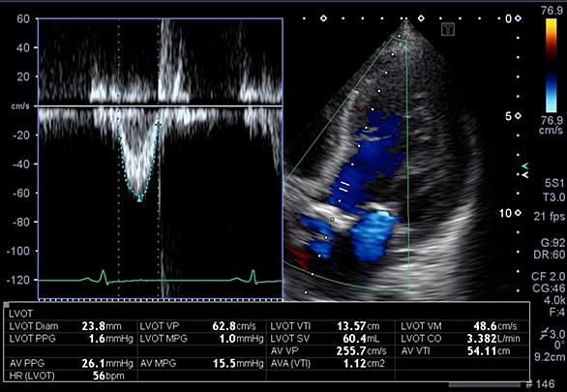Select the AV VP value 255.7 cm/s

pyautogui.click(x=361, y=350)
